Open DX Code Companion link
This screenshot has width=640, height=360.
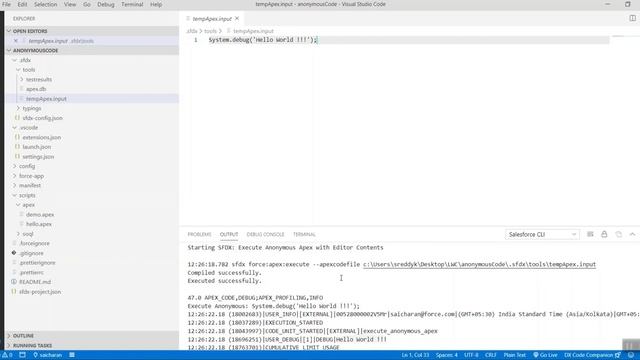[x=592, y=355]
